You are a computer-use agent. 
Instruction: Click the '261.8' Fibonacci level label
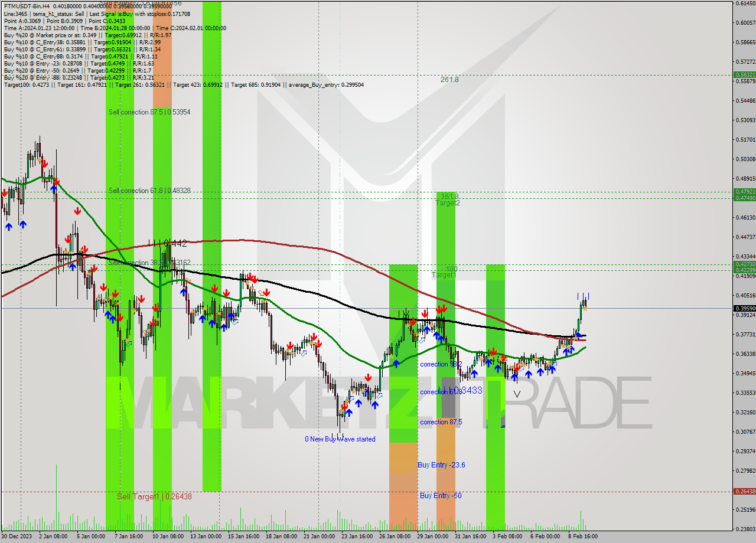pyautogui.click(x=449, y=79)
